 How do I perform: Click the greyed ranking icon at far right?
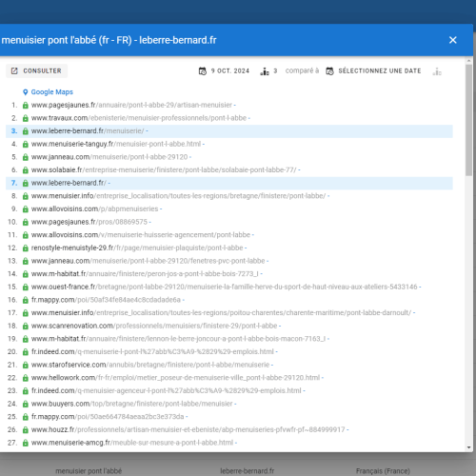437,71
